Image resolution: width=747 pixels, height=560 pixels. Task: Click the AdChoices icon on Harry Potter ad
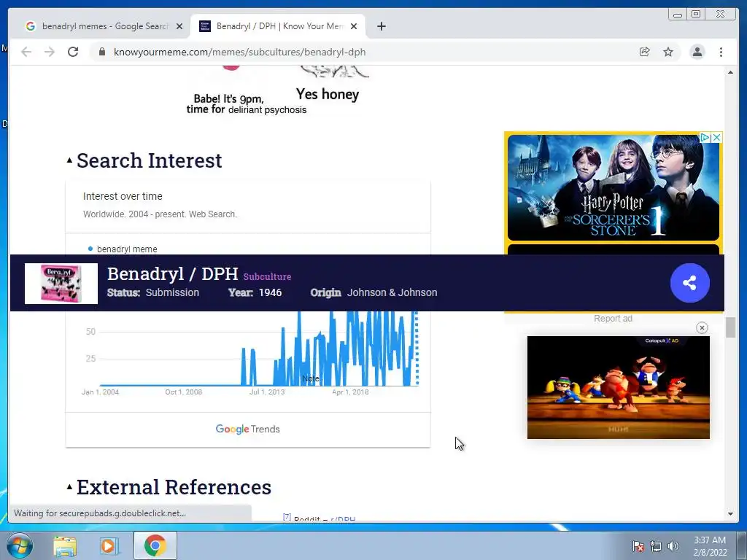tap(705, 138)
